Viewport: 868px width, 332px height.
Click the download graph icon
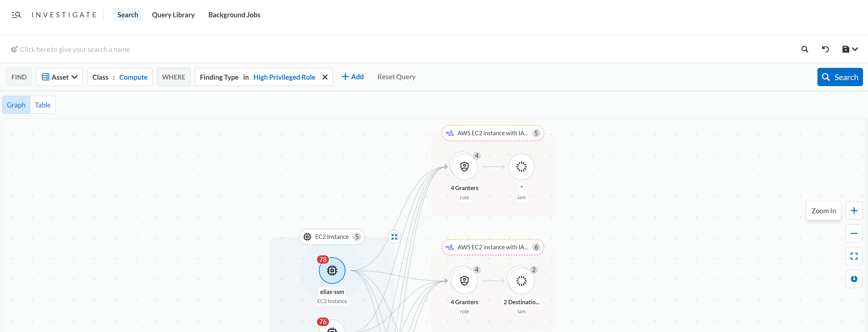click(x=854, y=279)
